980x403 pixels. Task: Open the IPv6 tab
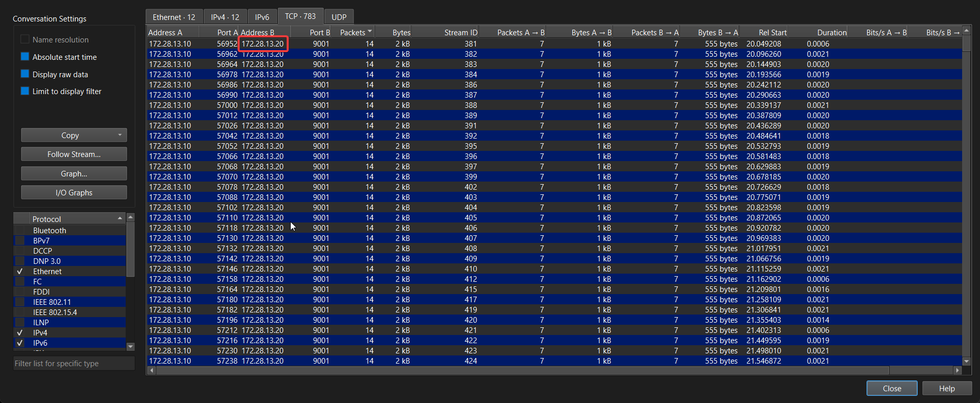coord(262,17)
